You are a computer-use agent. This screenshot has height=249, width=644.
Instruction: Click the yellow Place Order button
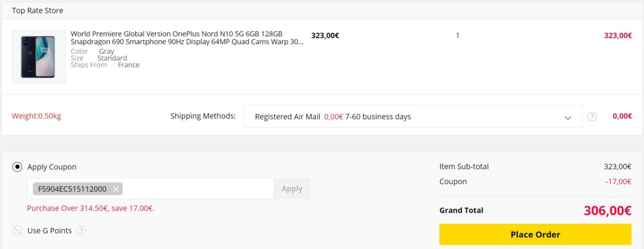[x=535, y=235]
